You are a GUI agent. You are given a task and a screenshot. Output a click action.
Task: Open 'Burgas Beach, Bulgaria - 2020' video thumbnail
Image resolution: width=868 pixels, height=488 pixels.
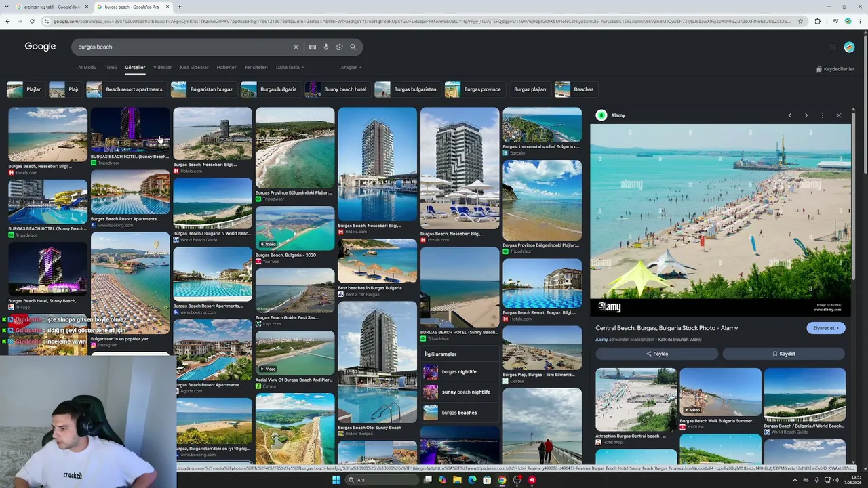click(x=295, y=228)
